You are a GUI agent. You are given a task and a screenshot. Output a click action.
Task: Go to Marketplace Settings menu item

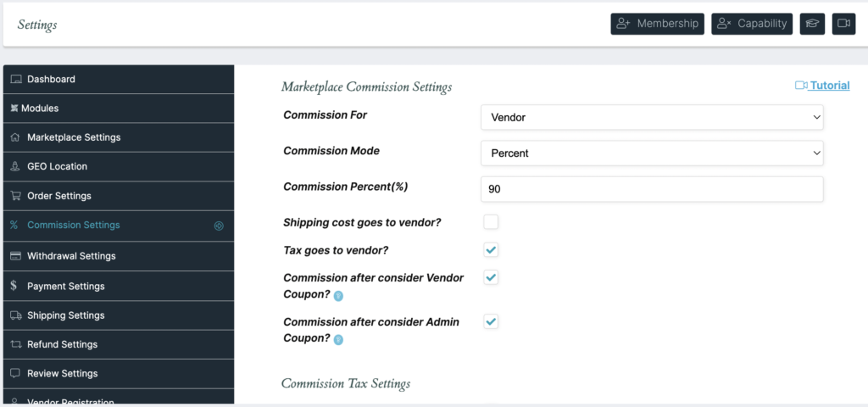pos(74,137)
